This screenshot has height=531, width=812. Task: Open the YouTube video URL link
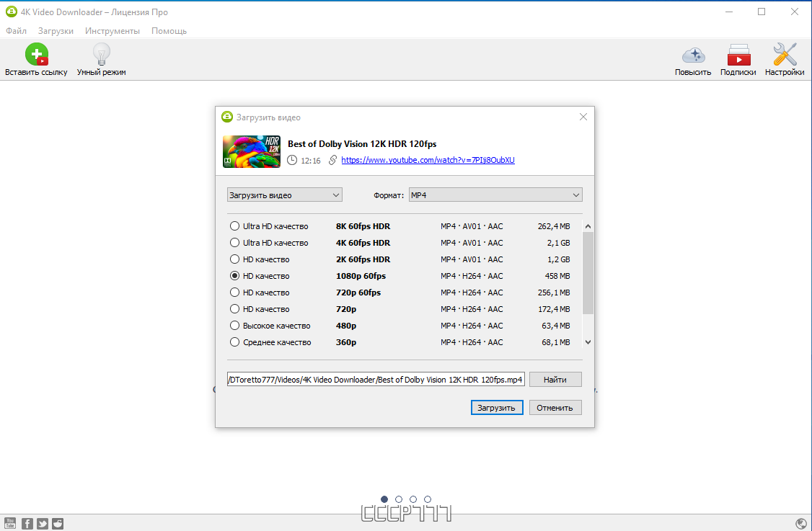pyautogui.click(x=428, y=160)
